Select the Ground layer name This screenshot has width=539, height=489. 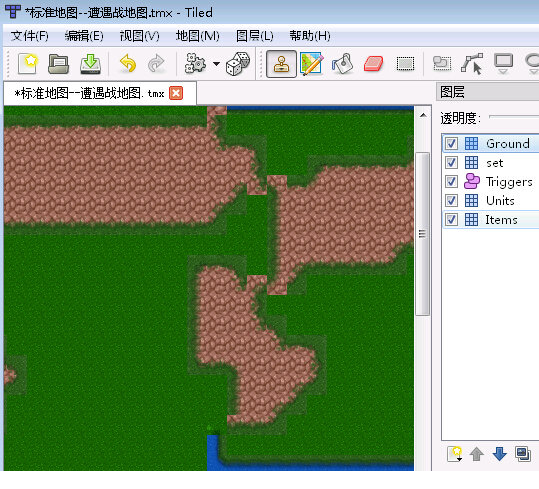point(508,144)
